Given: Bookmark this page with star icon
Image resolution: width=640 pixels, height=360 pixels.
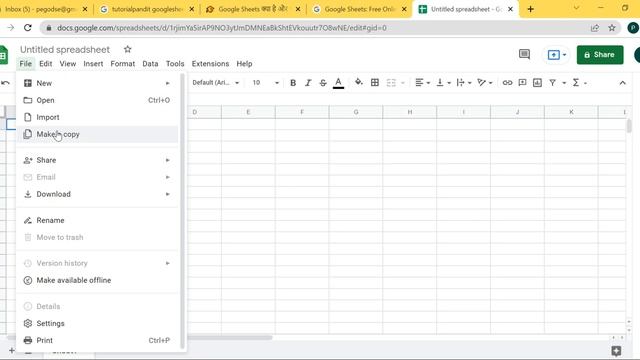Looking at the screenshot, I should 611,28.
